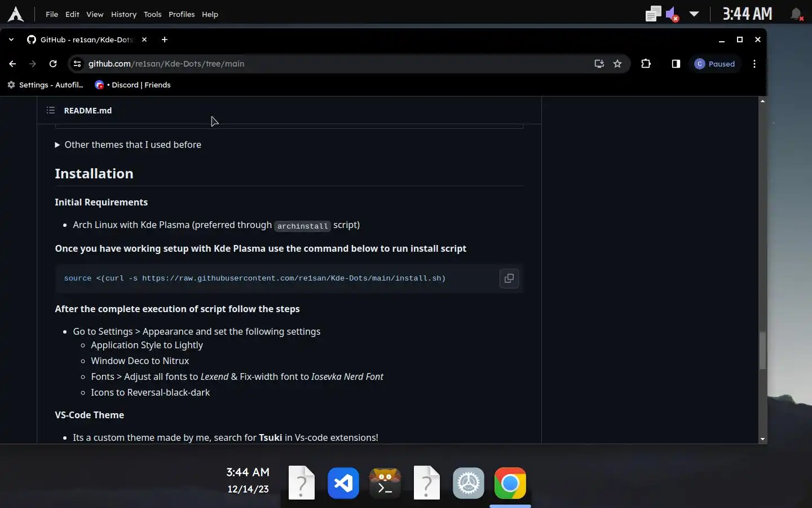Click the Tsuki bold text
The height and width of the screenshot is (508, 812).
point(271,437)
